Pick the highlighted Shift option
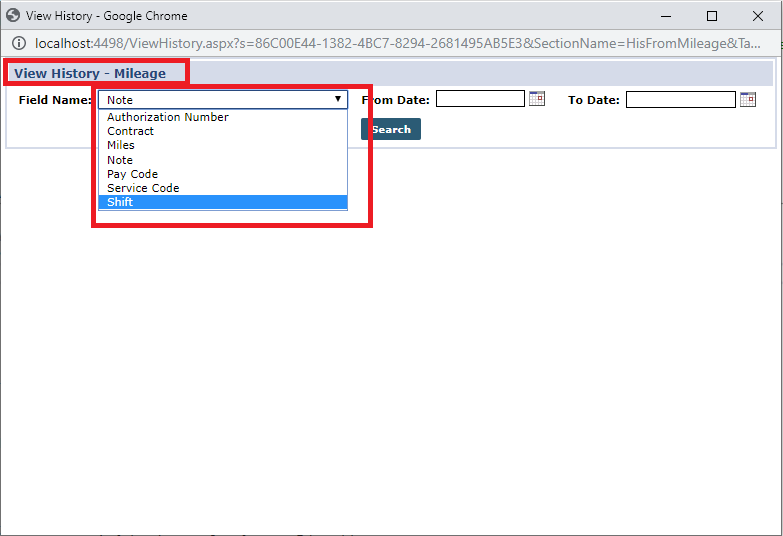The width and height of the screenshot is (783, 536). (120, 202)
